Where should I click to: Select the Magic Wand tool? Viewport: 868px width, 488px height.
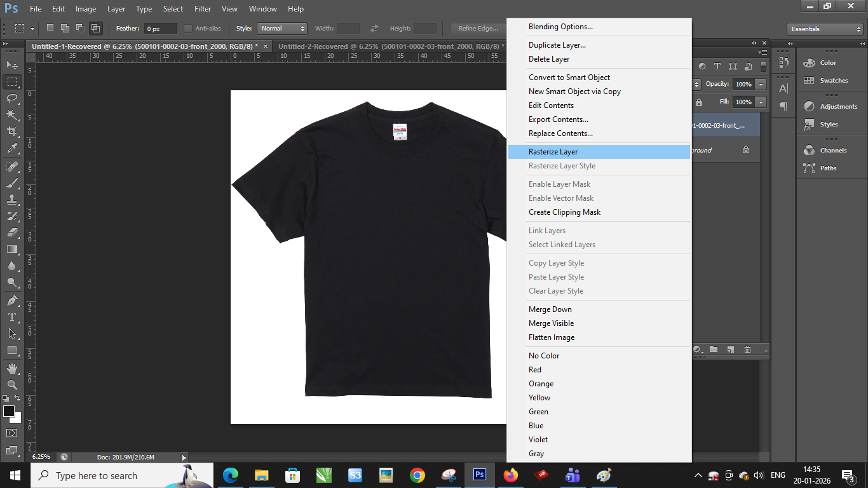[x=12, y=115]
